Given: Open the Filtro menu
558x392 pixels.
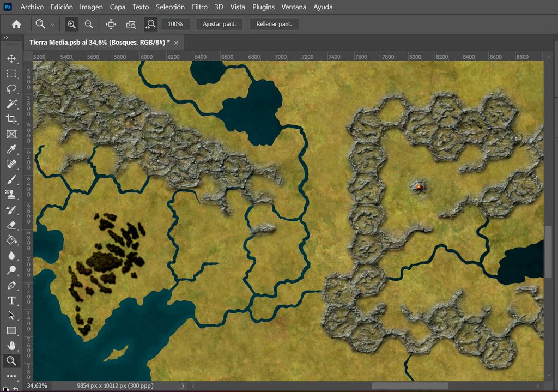Looking at the screenshot, I should click(199, 7).
